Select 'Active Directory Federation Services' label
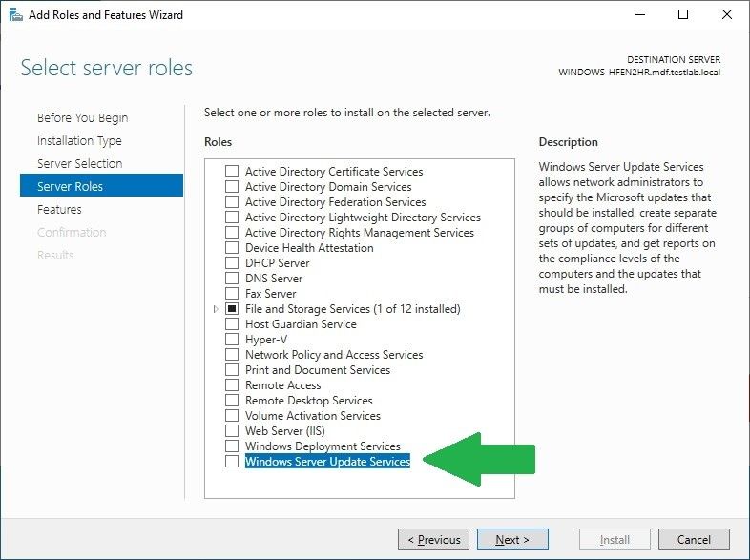The image size is (750, 560). pyautogui.click(x=335, y=202)
